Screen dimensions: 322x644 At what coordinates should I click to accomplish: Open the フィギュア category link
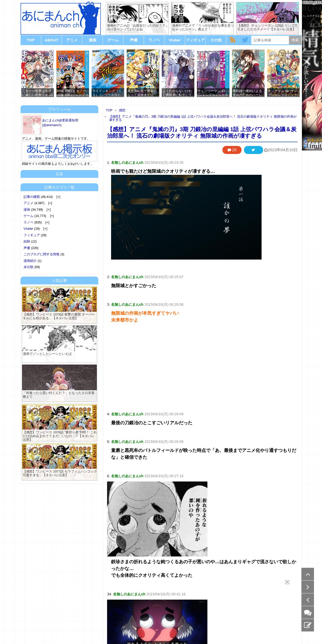click(32, 235)
